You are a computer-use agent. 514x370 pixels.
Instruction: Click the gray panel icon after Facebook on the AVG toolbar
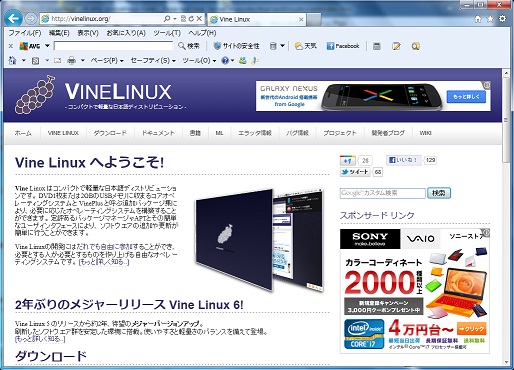point(377,46)
